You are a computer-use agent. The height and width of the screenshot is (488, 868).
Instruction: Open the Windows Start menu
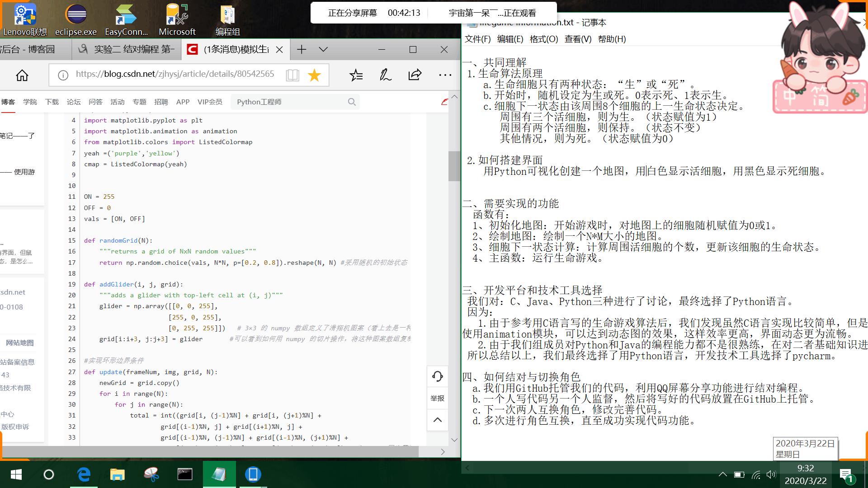pyautogui.click(x=16, y=474)
